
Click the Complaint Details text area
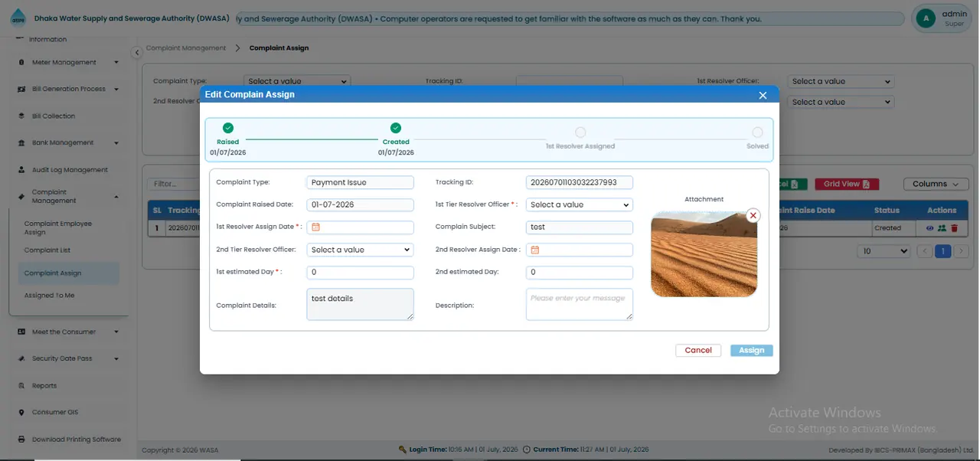tap(360, 304)
